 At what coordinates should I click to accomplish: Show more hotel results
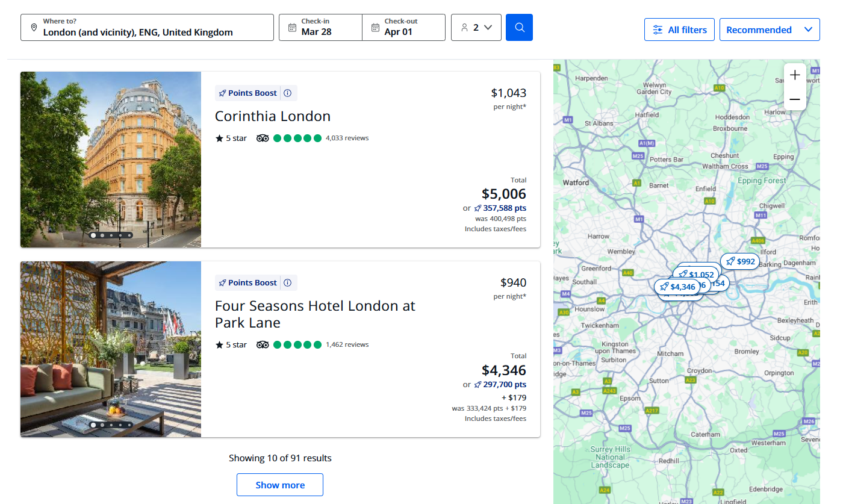click(x=280, y=485)
